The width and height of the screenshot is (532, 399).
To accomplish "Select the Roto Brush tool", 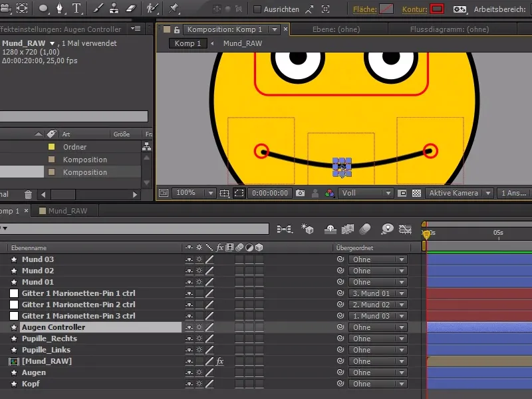I will [x=152, y=8].
